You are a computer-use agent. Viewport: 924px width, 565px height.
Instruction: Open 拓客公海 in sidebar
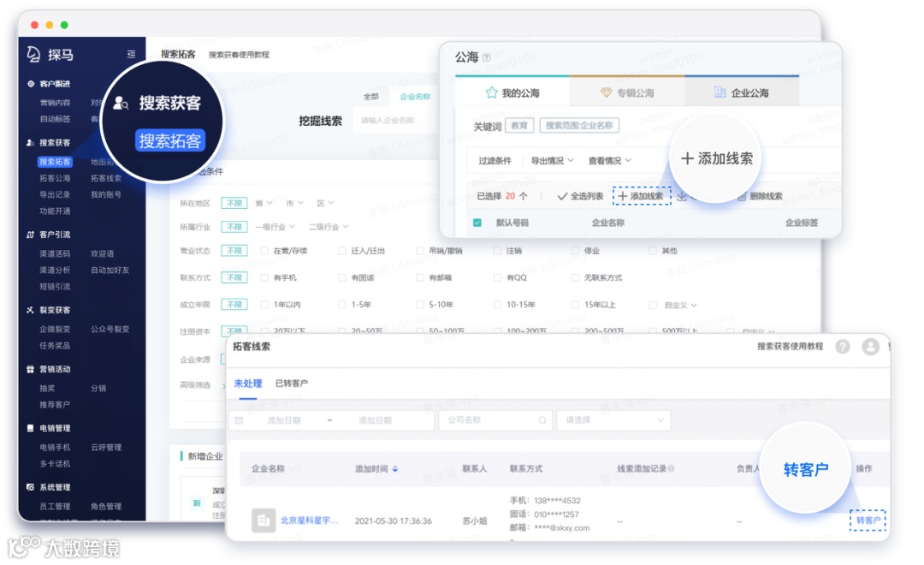tap(55, 178)
